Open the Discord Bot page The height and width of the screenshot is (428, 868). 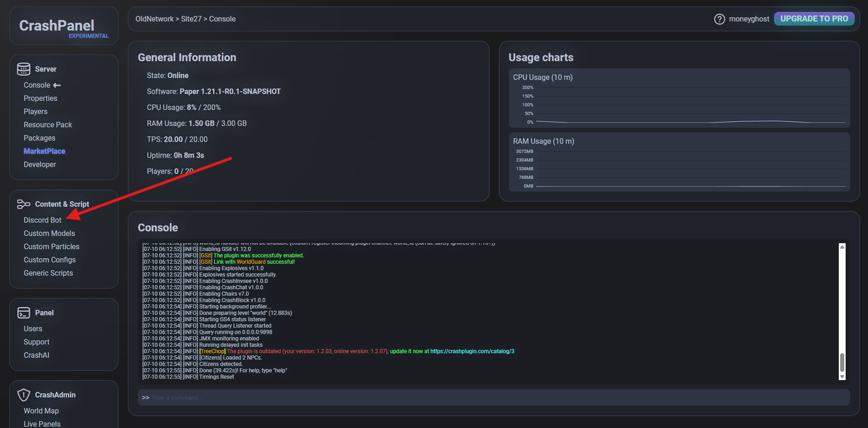click(42, 220)
